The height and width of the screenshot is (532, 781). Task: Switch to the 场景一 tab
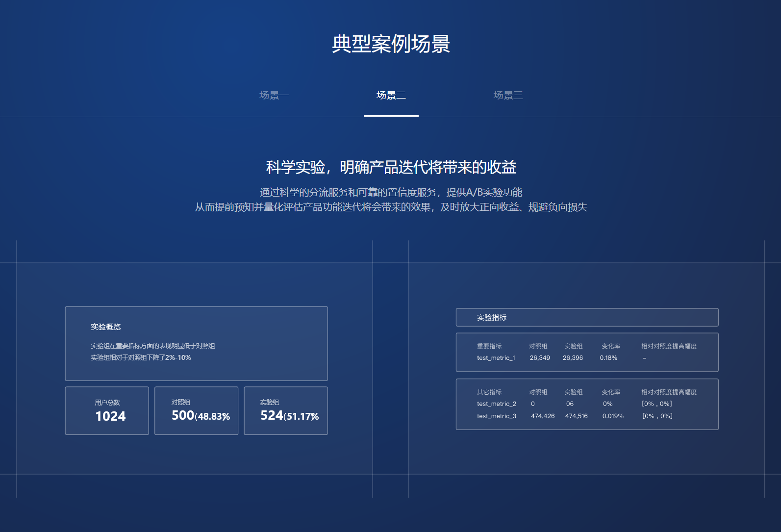coord(274,95)
